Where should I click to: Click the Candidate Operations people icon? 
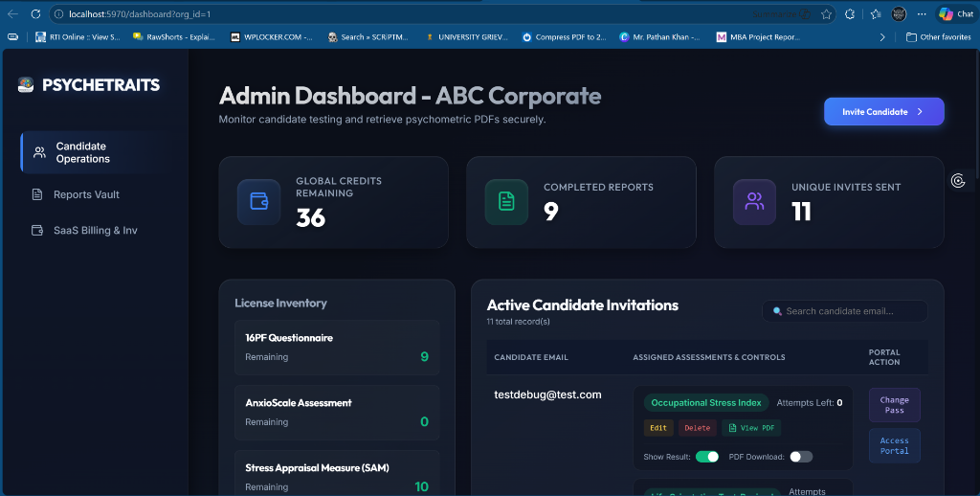(x=39, y=152)
